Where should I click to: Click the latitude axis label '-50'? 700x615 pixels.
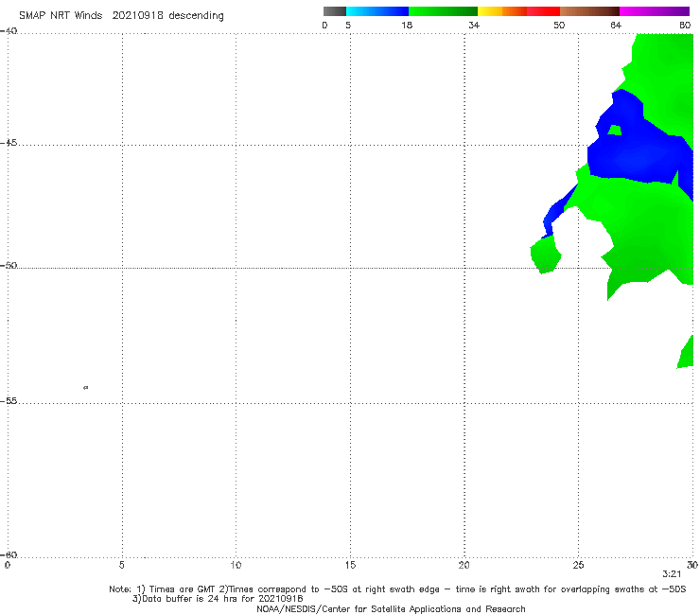point(9,266)
